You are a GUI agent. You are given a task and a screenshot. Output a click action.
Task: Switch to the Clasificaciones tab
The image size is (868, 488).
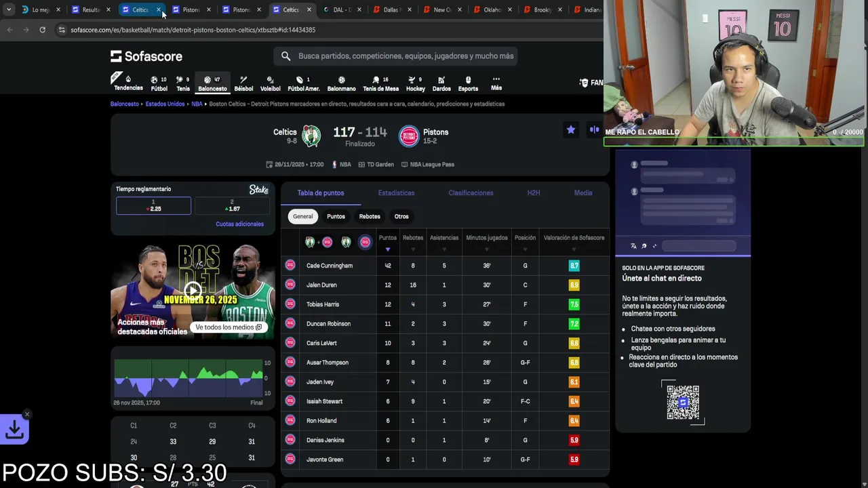pyautogui.click(x=471, y=193)
